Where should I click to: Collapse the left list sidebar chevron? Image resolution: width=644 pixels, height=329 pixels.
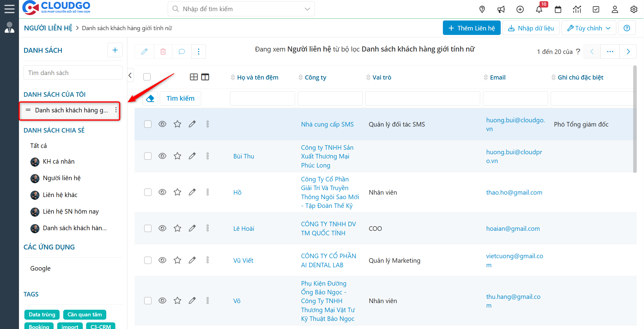(x=130, y=76)
